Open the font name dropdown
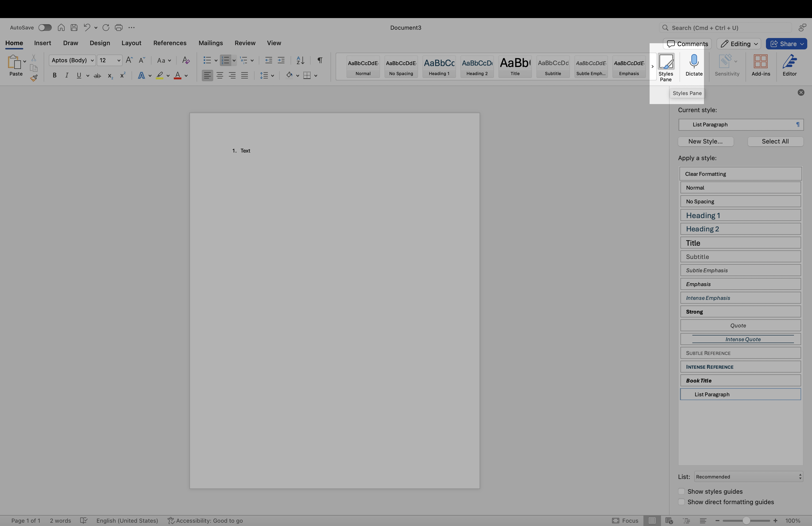This screenshot has width=812, height=526. coord(92,60)
